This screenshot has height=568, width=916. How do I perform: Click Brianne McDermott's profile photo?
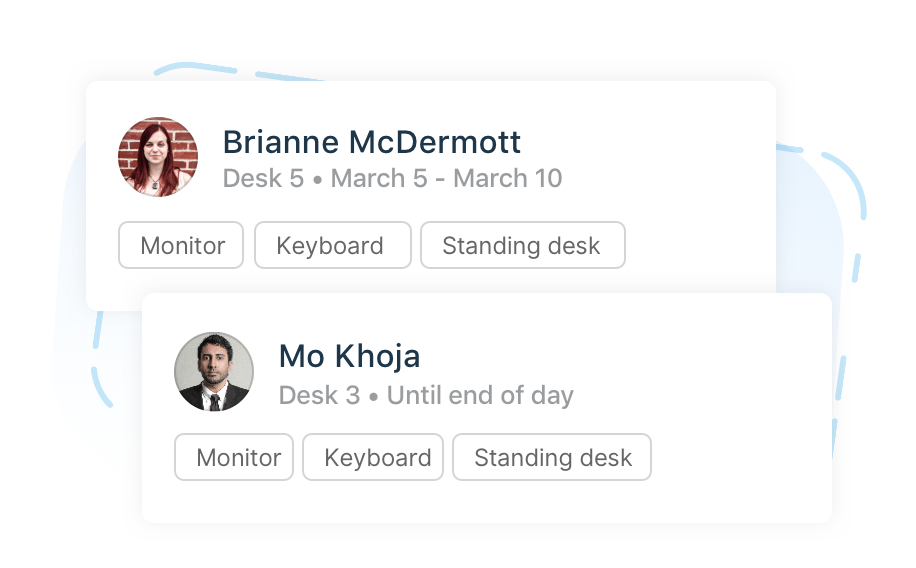[x=158, y=157]
